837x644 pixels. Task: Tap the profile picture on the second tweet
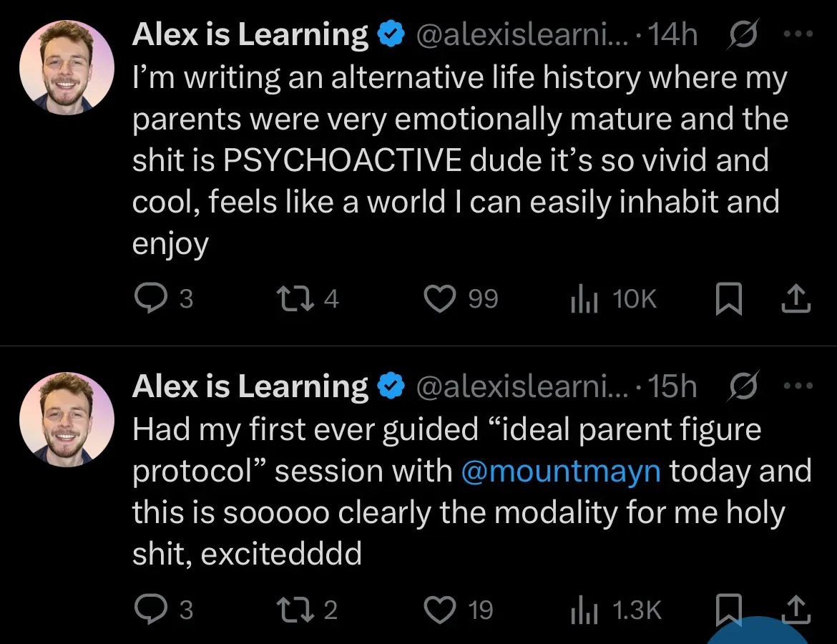[x=67, y=419]
